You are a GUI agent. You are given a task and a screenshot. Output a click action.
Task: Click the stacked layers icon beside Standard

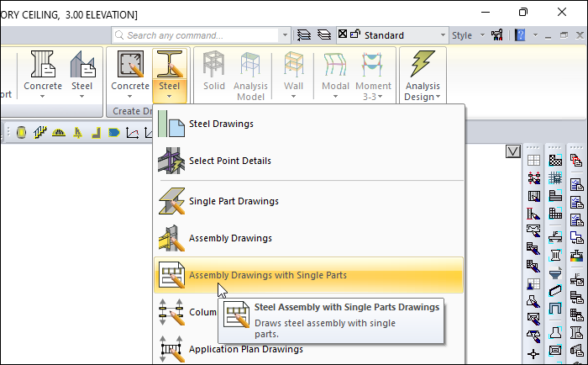324,35
